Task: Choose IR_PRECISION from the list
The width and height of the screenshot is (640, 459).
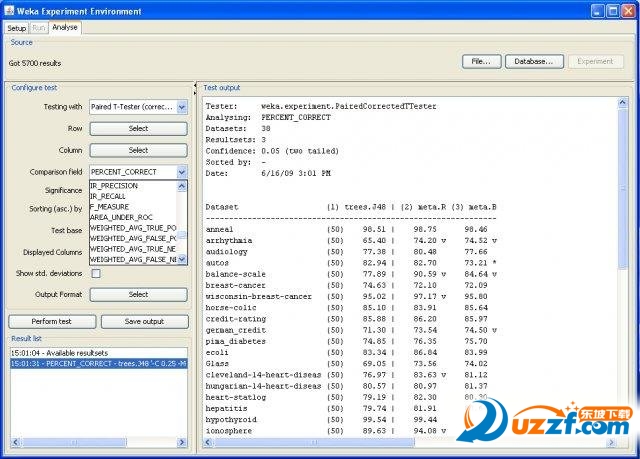Action: click(x=133, y=186)
